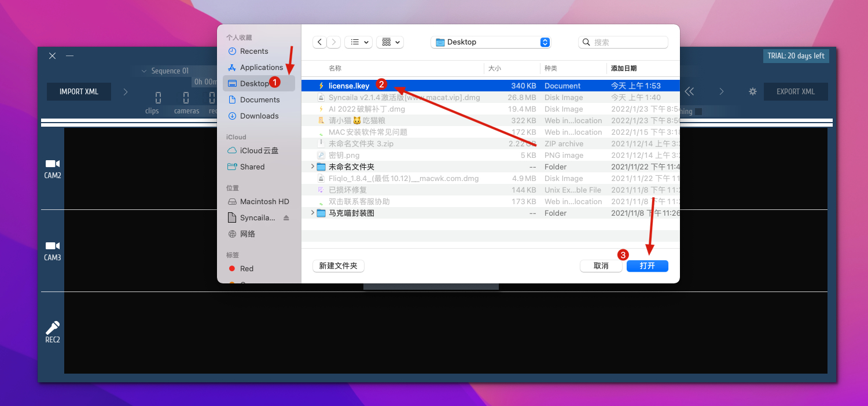Image resolution: width=868 pixels, height=406 pixels.
Task: Go forward with the right chevron button
Action: coord(334,42)
